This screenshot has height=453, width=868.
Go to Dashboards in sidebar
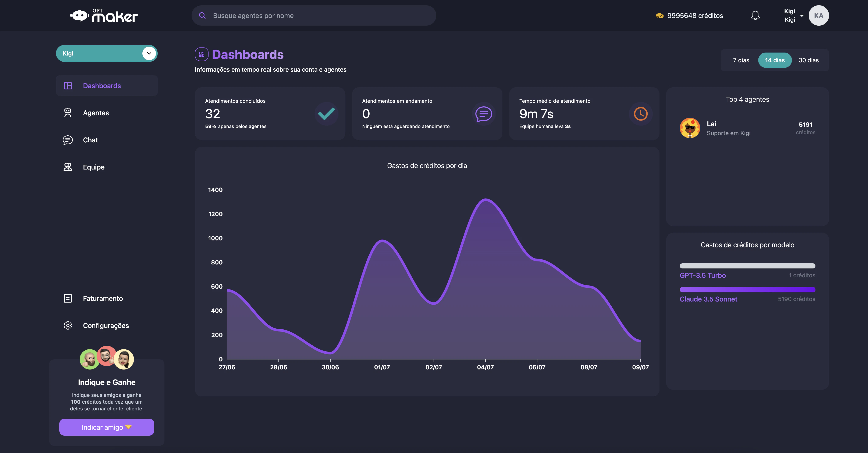(102, 86)
